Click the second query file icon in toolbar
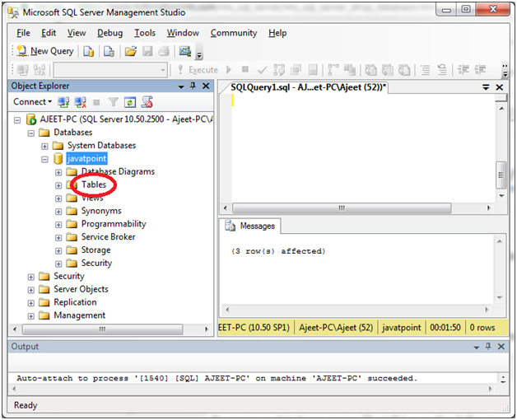Viewport: 517px width, 420px height. click(109, 51)
